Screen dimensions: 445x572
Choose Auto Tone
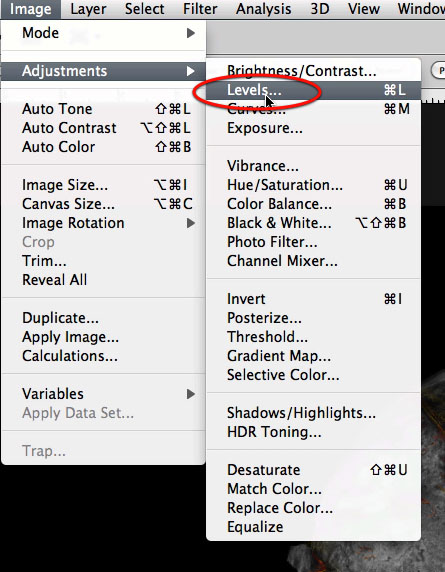pos(104,109)
